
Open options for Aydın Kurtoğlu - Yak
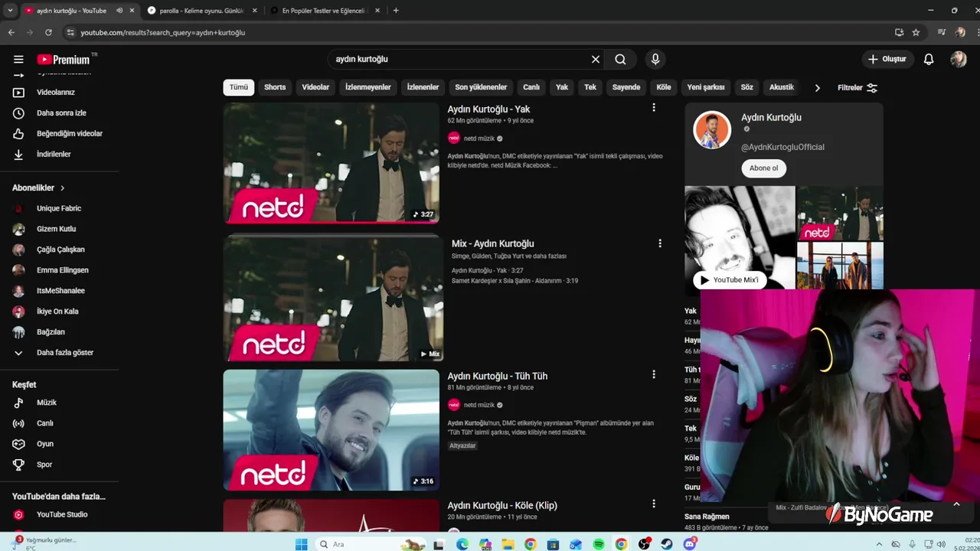tap(654, 108)
